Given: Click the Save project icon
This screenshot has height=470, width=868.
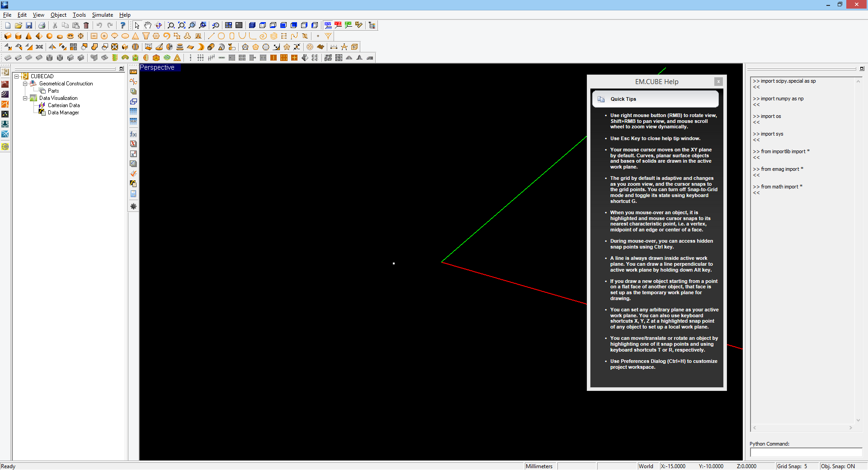Looking at the screenshot, I should pyautogui.click(x=29, y=25).
